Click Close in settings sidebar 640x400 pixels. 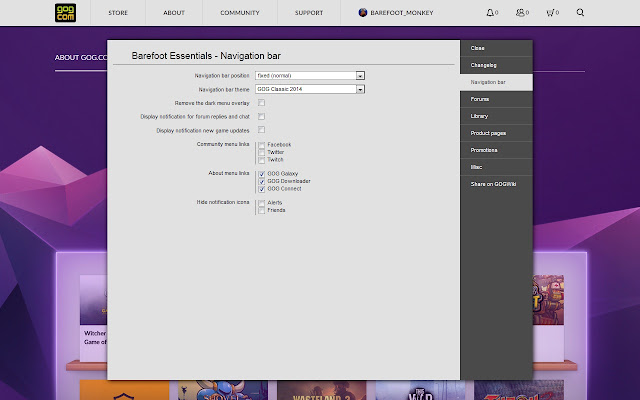496,48
